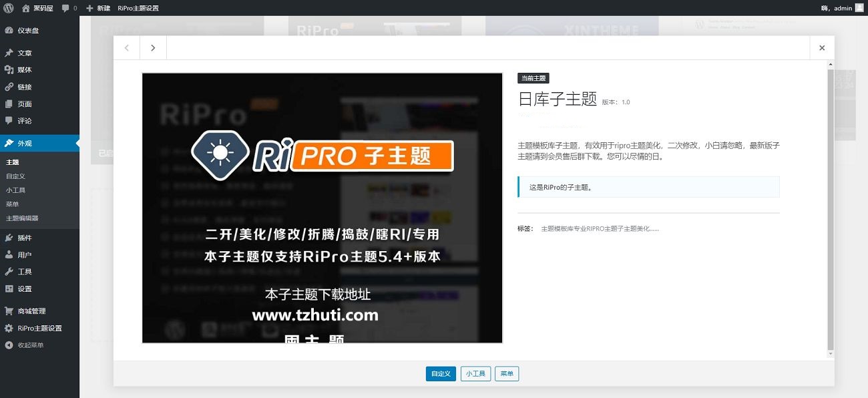The image size is (868, 398).
Task: Open RiPro主题设置 in top admin bar
Action: [138, 8]
